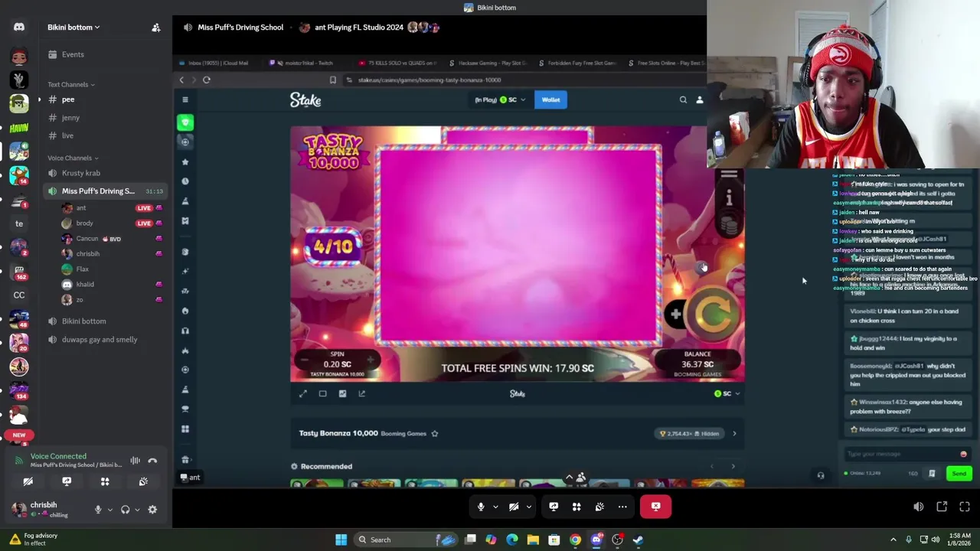
Task: Open the slot game info icon
Action: pos(729,199)
